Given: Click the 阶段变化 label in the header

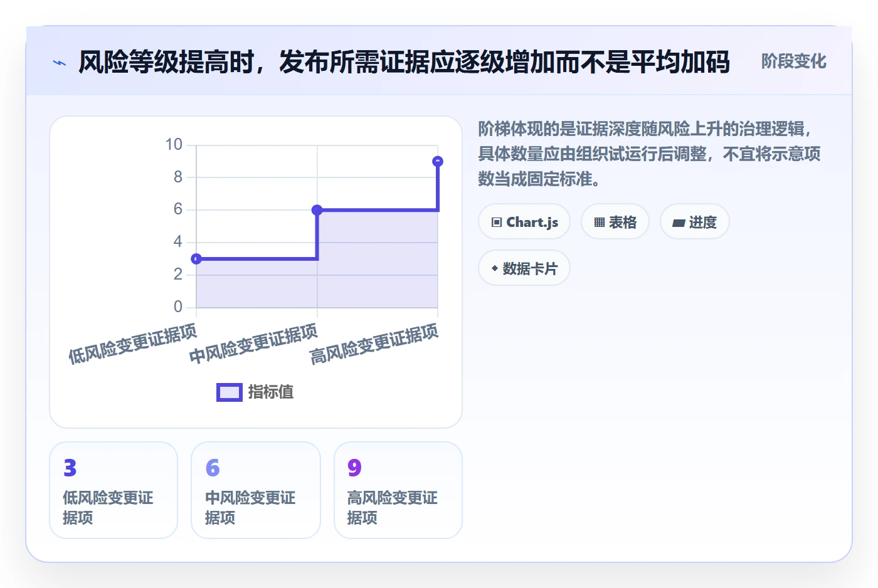Looking at the screenshot, I should click(793, 61).
